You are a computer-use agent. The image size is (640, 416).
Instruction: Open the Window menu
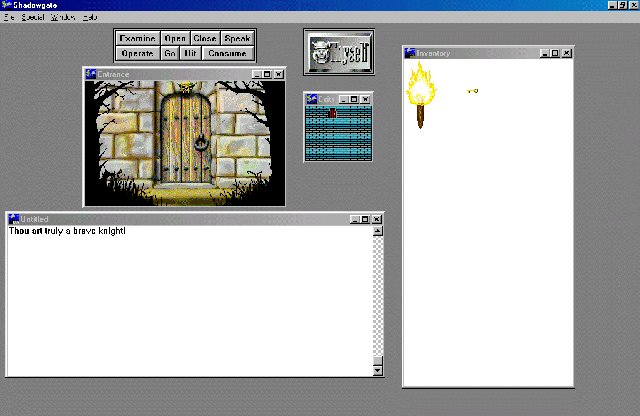click(x=62, y=18)
